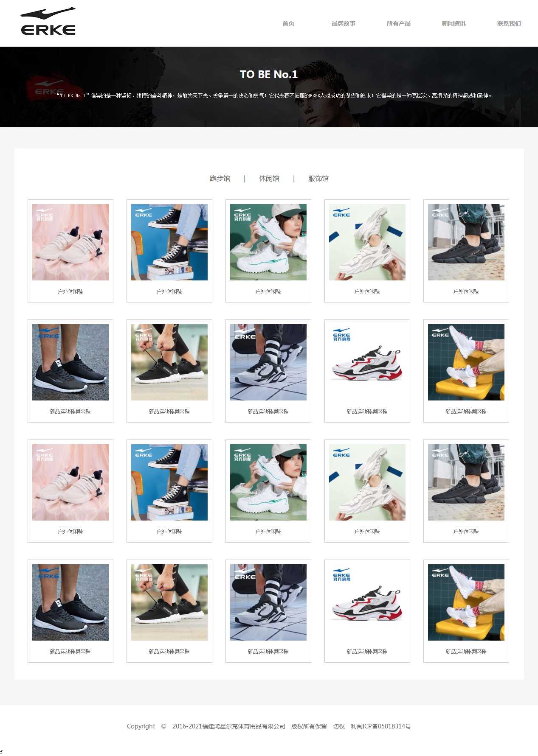This screenshot has width=538, height=756.
Task: Click the 利闽ICP备05018314号 footer link
Action: [x=381, y=726]
